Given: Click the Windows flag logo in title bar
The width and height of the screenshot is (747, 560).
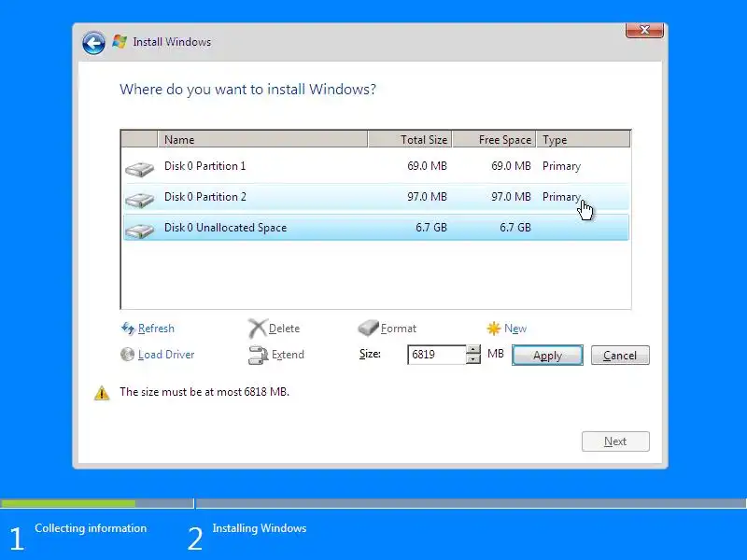Looking at the screenshot, I should pos(120,41).
